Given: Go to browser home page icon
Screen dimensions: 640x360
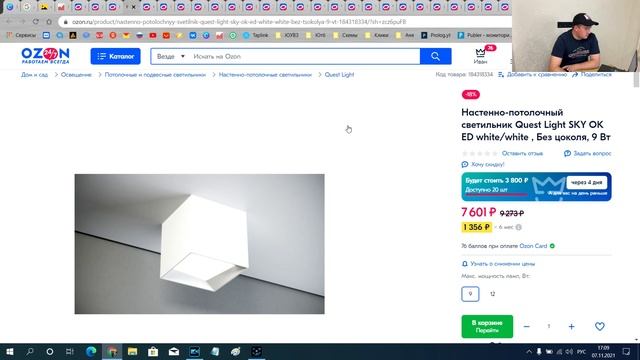Looking at the screenshot, I should (49, 22).
